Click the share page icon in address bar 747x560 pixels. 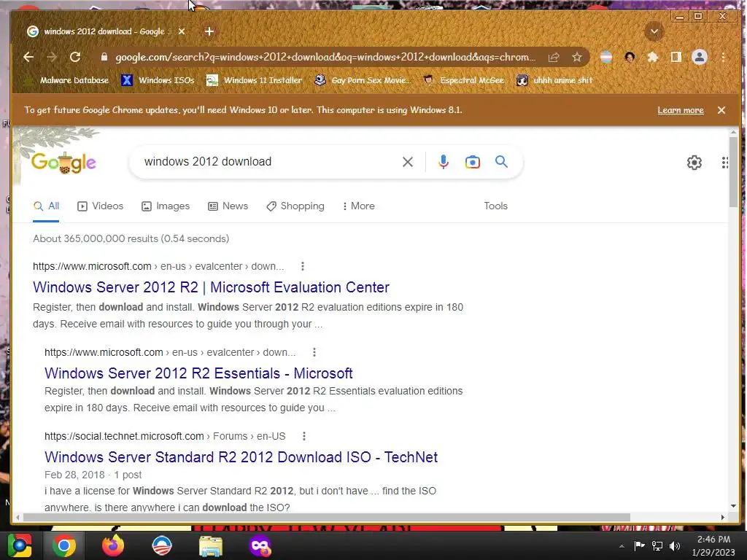(553, 58)
